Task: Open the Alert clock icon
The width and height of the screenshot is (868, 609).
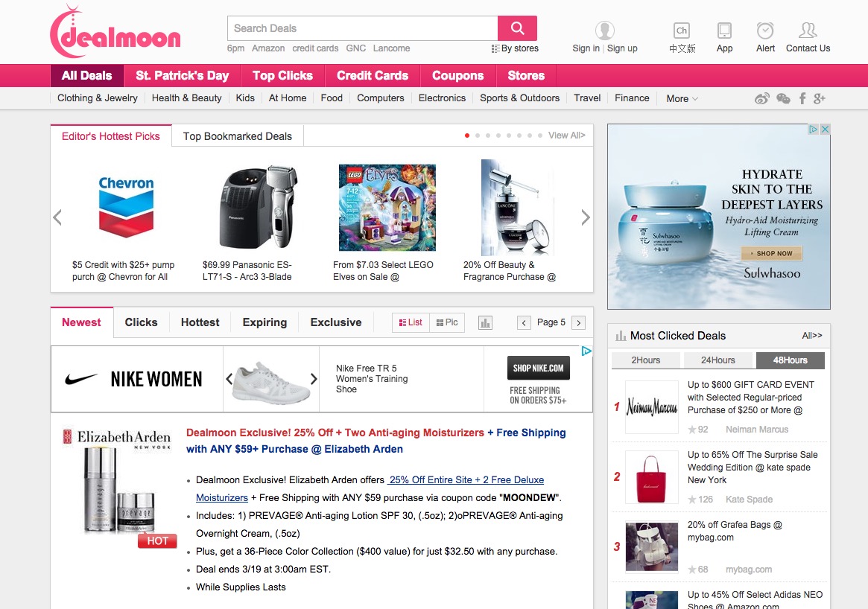Action: (x=765, y=31)
